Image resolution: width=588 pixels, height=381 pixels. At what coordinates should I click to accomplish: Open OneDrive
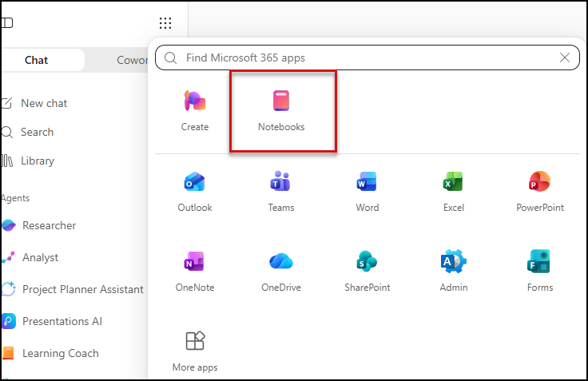(x=281, y=272)
